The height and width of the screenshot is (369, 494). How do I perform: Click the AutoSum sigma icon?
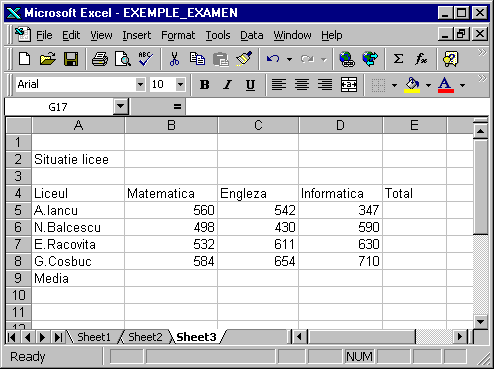tap(398, 59)
